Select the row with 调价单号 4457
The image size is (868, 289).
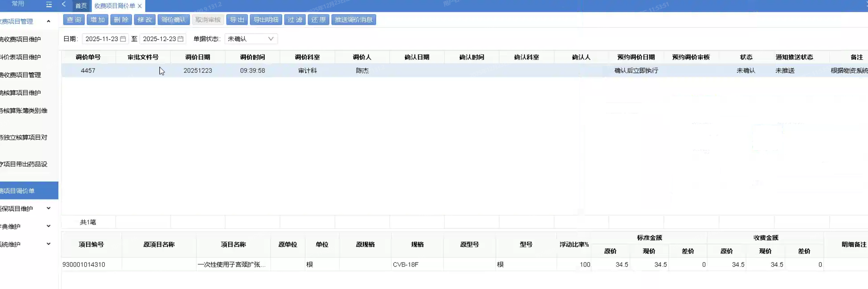click(x=464, y=71)
